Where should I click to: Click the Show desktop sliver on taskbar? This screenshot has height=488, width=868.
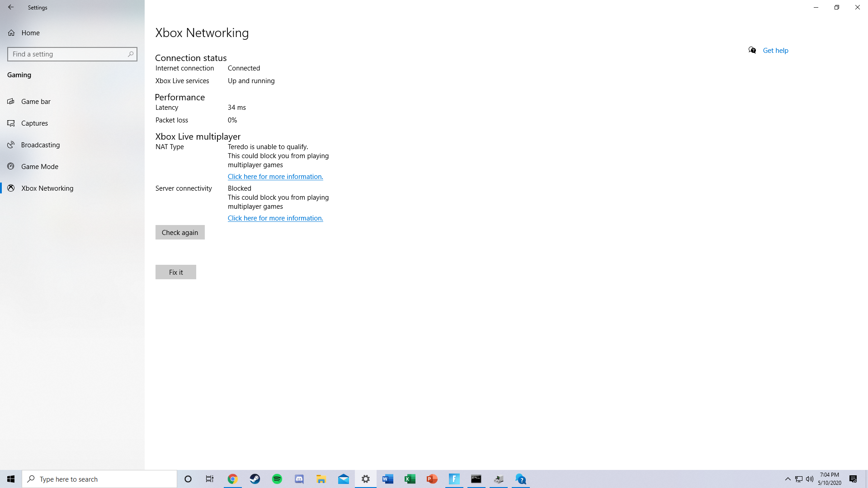(867, 479)
